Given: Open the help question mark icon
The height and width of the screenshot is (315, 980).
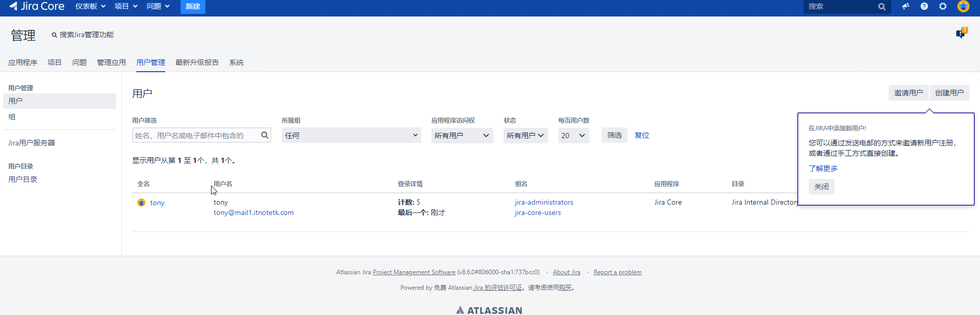Looking at the screenshot, I should pos(924,6).
